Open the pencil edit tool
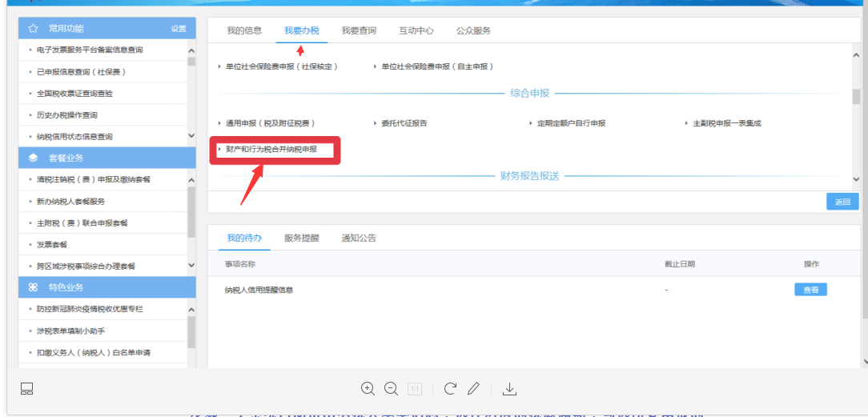 click(473, 388)
